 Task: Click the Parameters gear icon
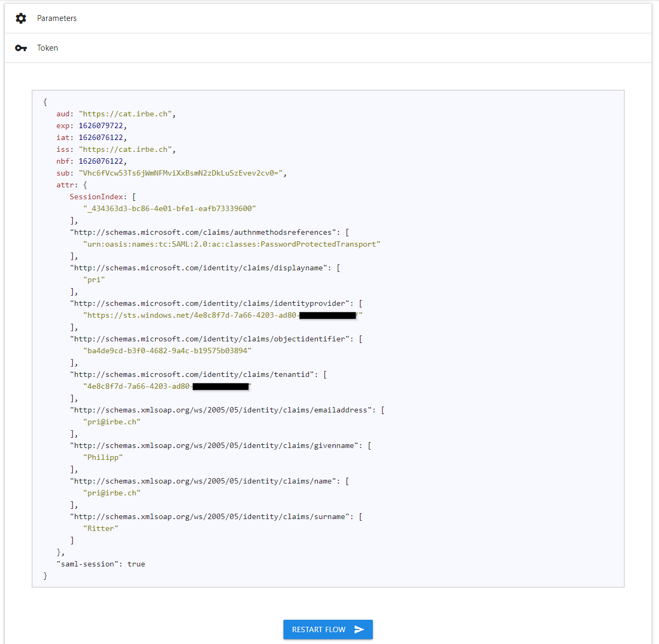click(21, 18)
